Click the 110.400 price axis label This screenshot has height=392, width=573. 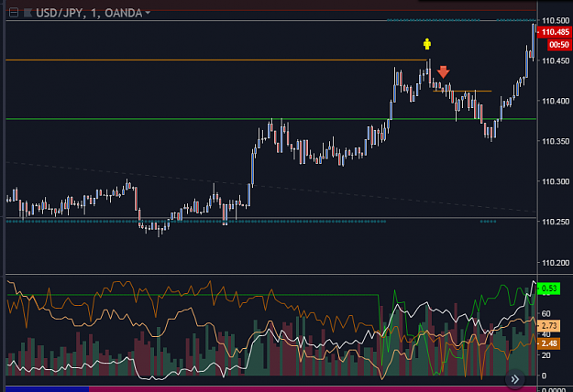coord(556,101)
